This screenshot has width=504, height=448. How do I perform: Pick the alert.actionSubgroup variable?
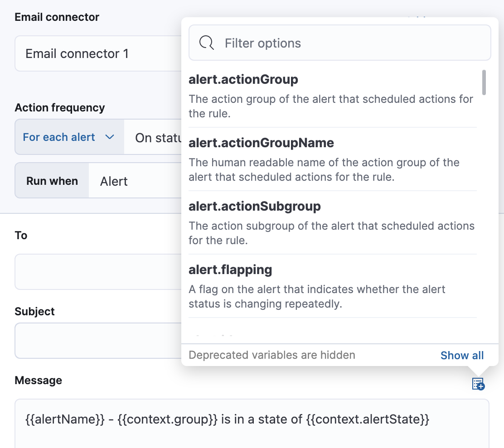tap(254, 207)
